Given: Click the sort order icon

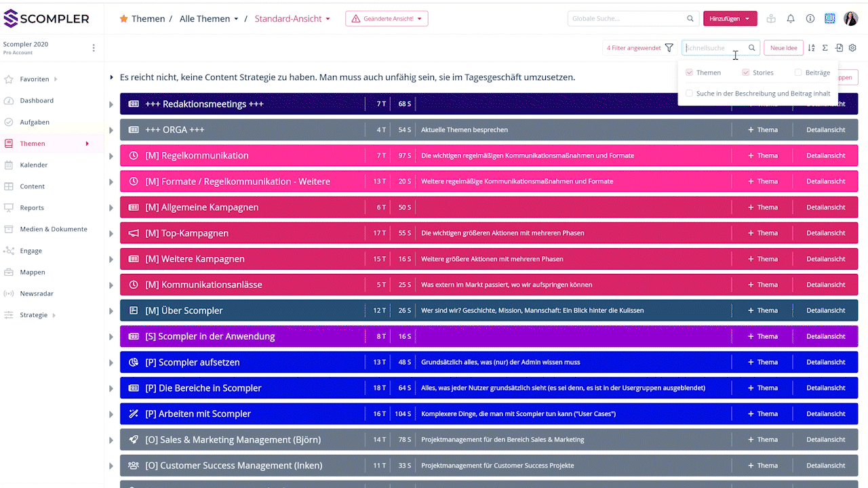Looking at the screenshot, I should (x=812, y=48).
